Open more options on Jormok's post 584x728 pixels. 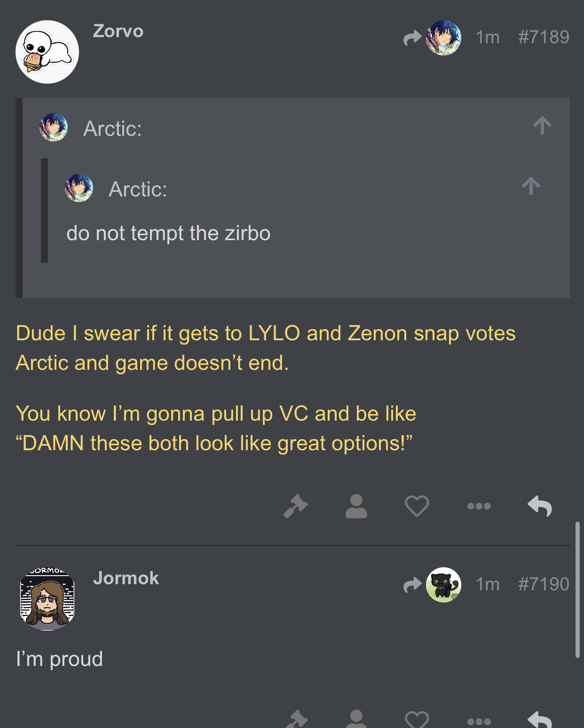(479, 721)
